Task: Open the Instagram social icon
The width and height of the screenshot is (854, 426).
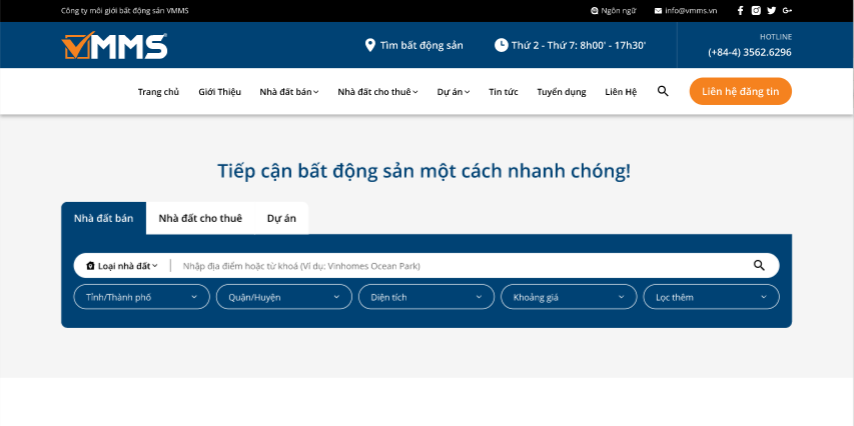Action: point(756,10)
